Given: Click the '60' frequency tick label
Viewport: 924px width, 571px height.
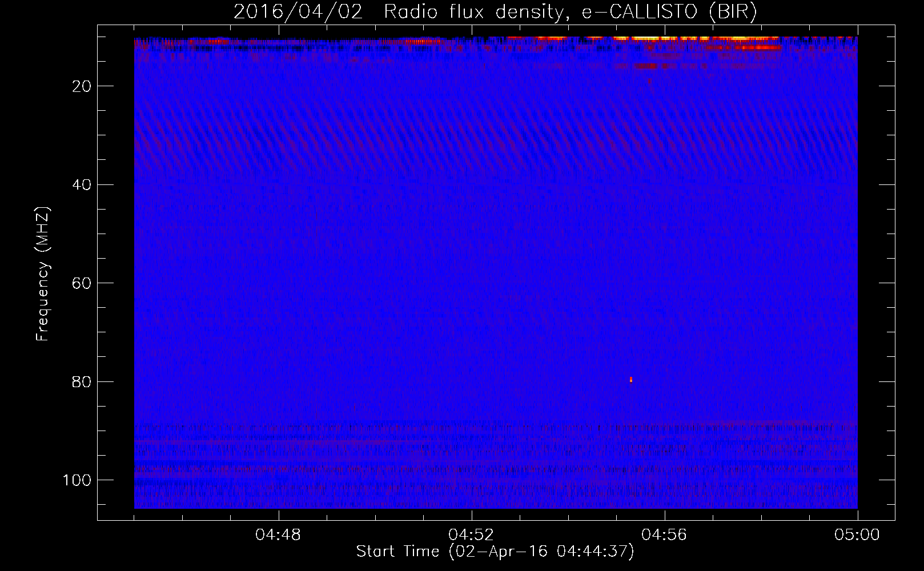Looking at the screenshot, I should click(82, 283).
